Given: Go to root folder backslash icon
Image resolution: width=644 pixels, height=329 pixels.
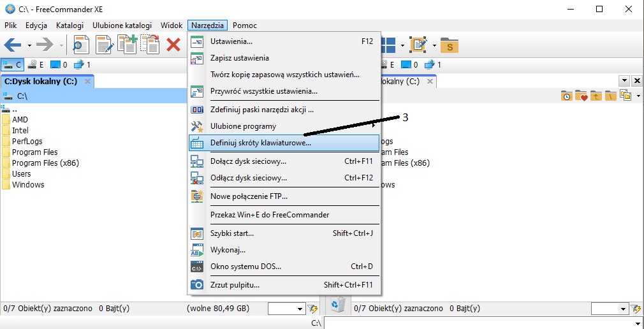Looking at the screenshot, I should click(610, 96).
